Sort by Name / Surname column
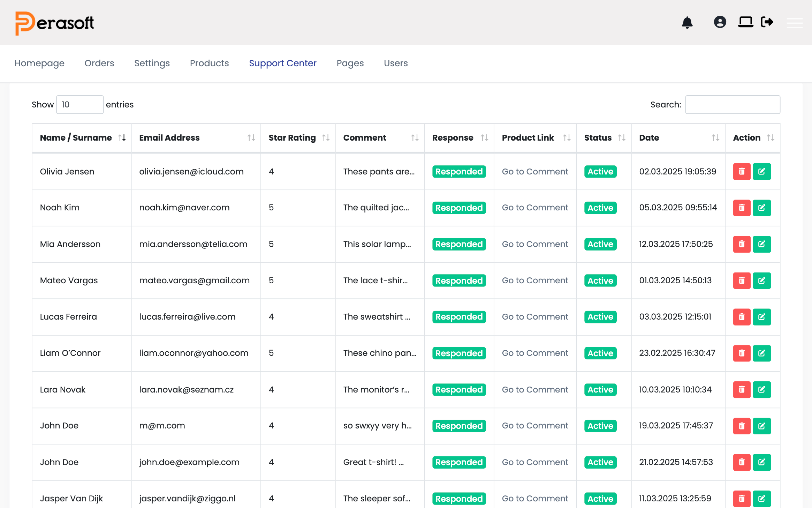812x508 pixels. click(x=82, y=138)
